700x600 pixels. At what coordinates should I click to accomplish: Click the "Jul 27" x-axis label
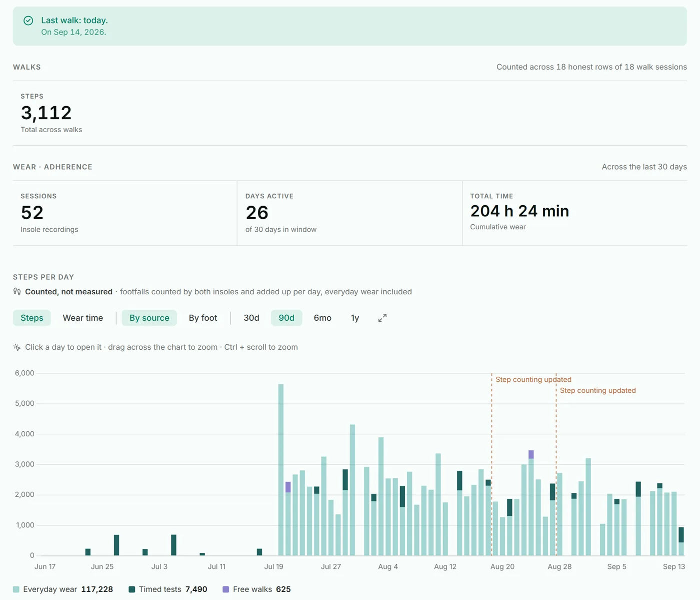click(331, 567)
